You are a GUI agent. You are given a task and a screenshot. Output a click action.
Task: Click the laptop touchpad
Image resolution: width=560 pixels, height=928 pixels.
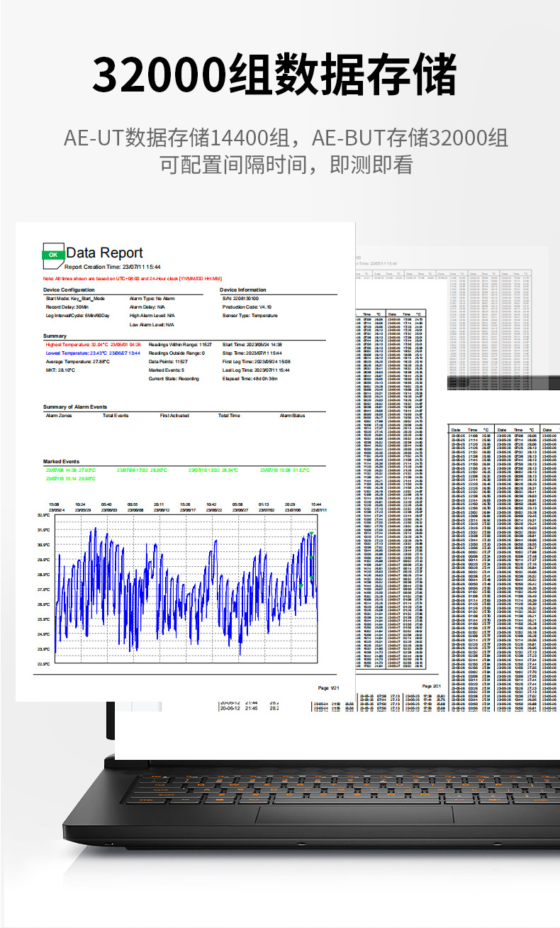tap(354, 814)
